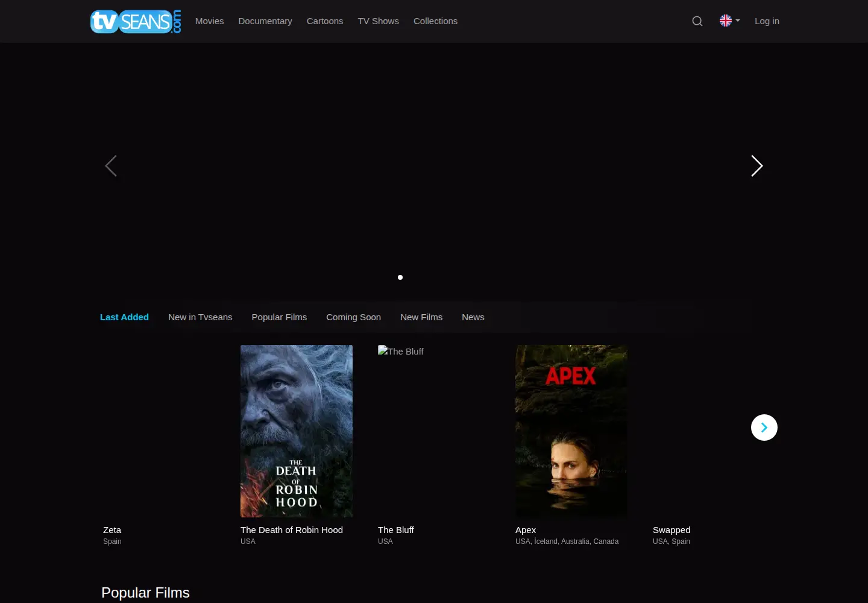Browse the Cartoons category
This screenshot has height=603, width=868.
tap(325, 21)
